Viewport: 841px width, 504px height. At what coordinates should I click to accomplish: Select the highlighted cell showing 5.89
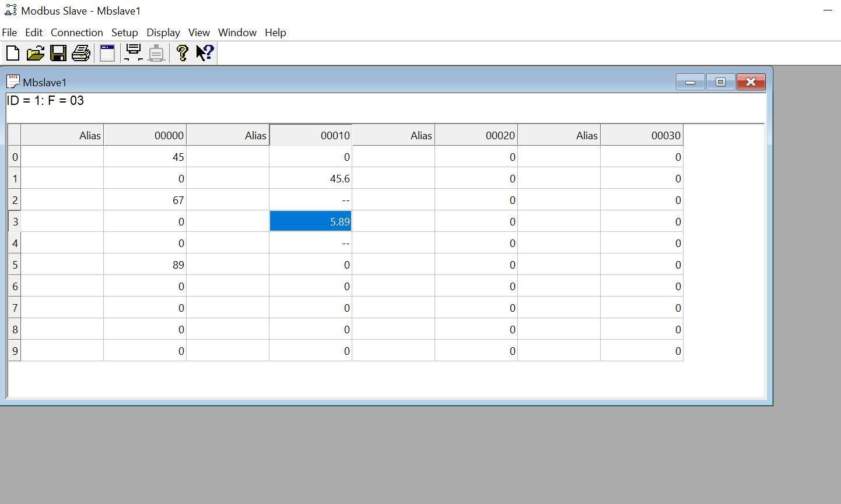310,221
